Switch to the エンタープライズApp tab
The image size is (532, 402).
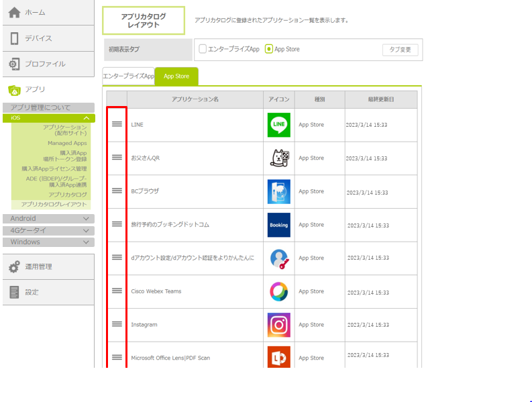coord(128,77)
